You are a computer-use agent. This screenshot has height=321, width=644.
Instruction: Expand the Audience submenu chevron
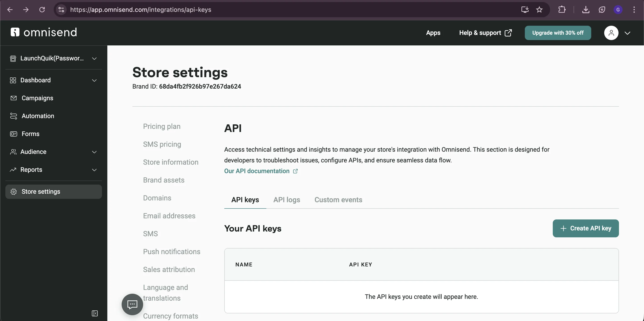(x=94, y=152)
